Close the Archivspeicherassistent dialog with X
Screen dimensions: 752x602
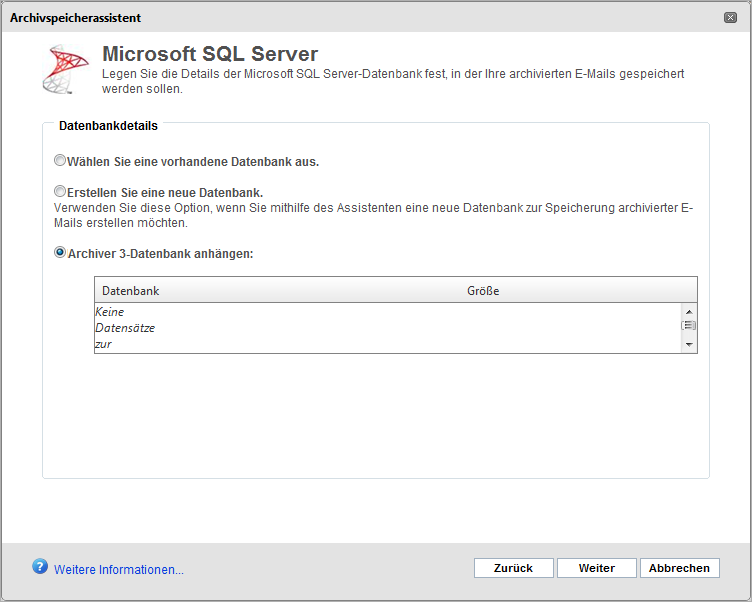730,18
